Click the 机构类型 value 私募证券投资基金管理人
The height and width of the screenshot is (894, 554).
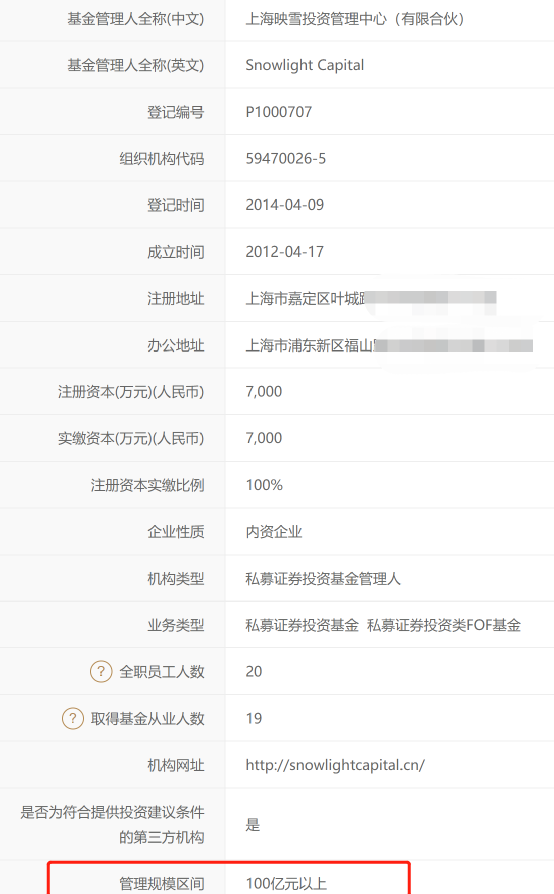tap(323, 579)
